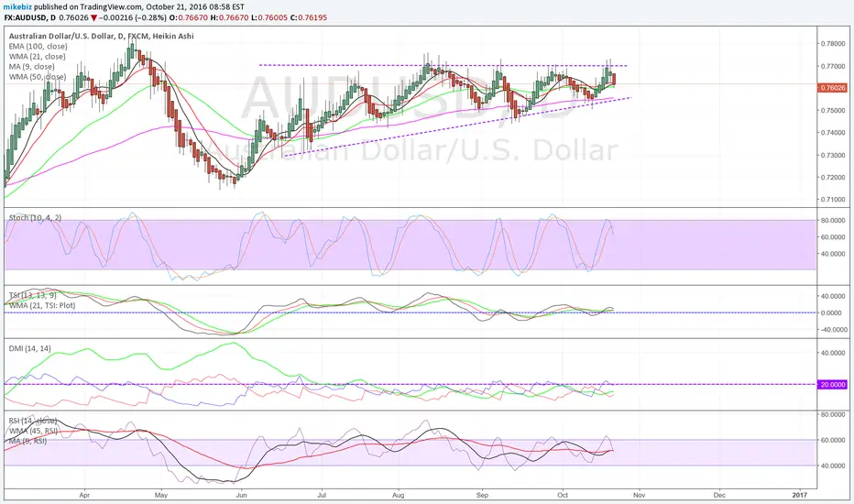Screen dimensions: 854x504
Task: Click the 0.73000 price axis label
Action: 833,155
